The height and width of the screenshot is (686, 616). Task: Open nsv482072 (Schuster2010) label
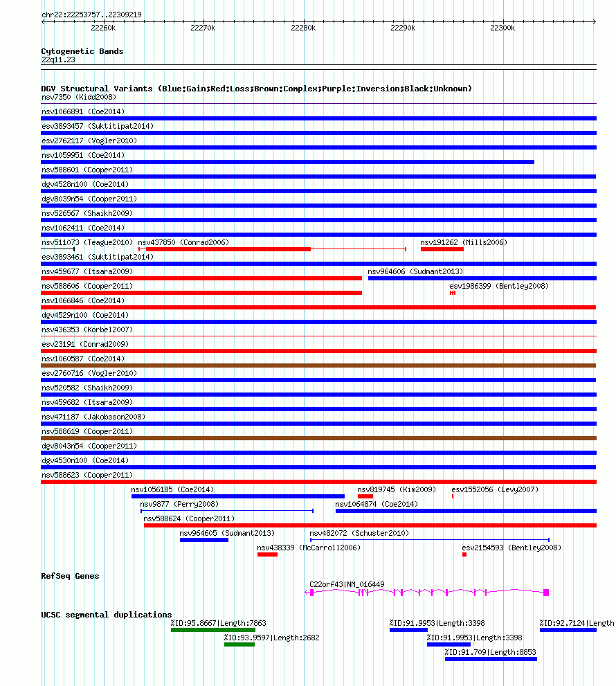pos(359,533)
